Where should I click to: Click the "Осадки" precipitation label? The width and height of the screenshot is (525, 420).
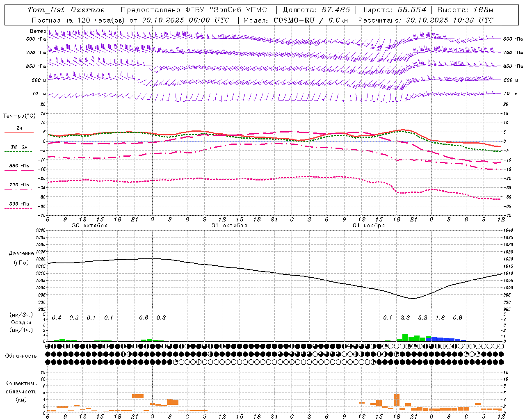coord(21,322)
